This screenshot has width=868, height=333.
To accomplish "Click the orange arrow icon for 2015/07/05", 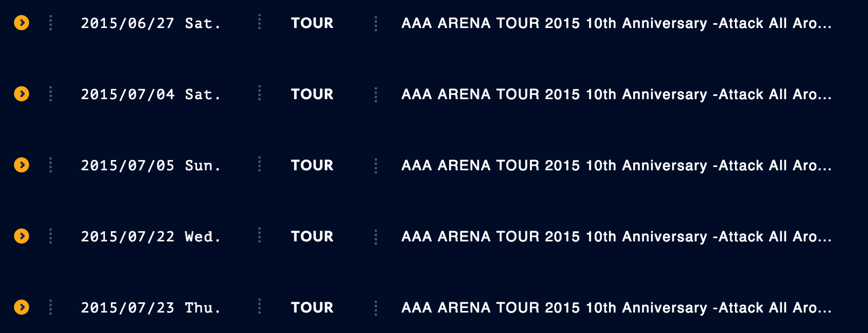I will pyautogui.click(x=22, y=165).
